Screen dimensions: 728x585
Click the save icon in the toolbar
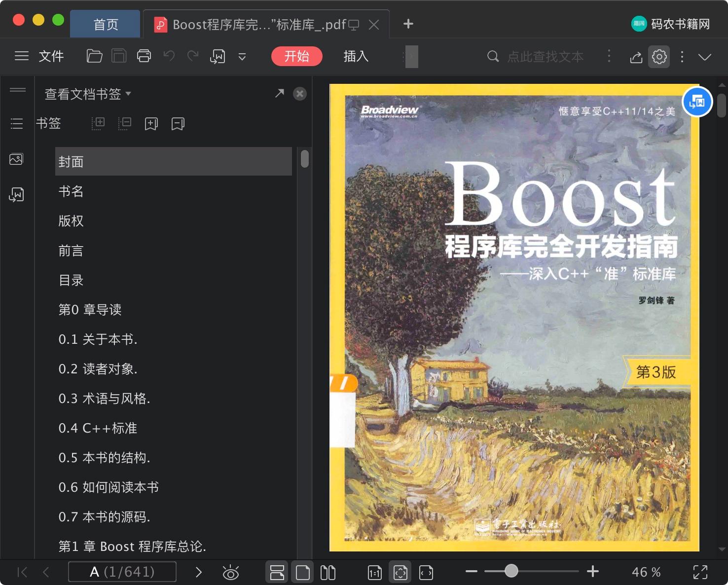point(119,56)
